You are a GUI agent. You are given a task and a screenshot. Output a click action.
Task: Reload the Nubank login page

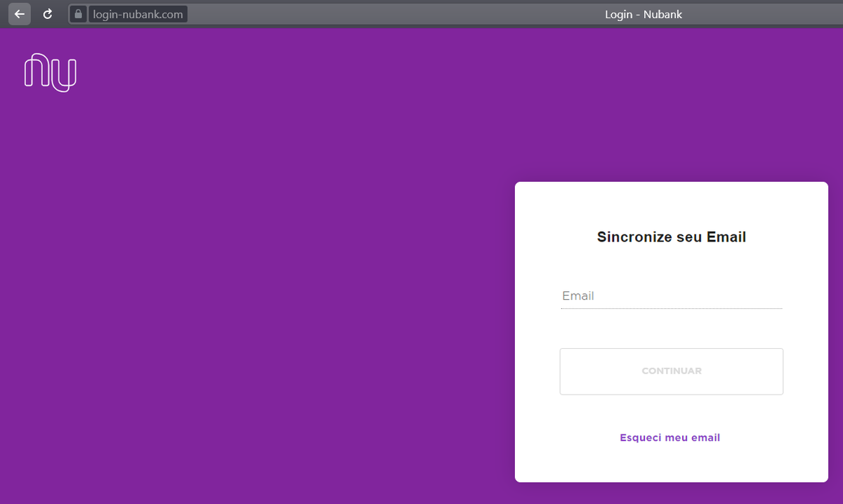pyautogui.click(x=46, y=14)
